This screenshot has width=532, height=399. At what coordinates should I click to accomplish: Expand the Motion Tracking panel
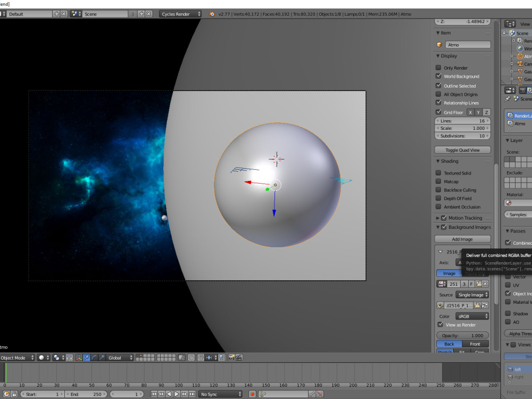[x=438, y=218]
